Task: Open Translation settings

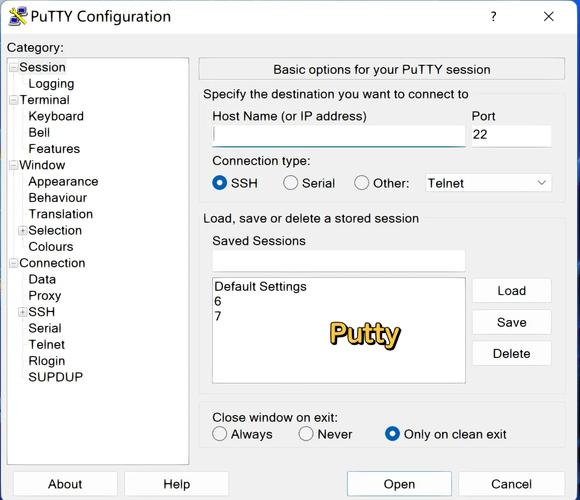Action: (x=61, y=214)
